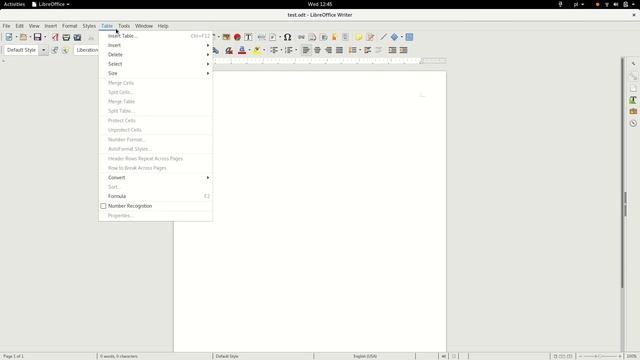Open the Styles menu

point(89,26)
